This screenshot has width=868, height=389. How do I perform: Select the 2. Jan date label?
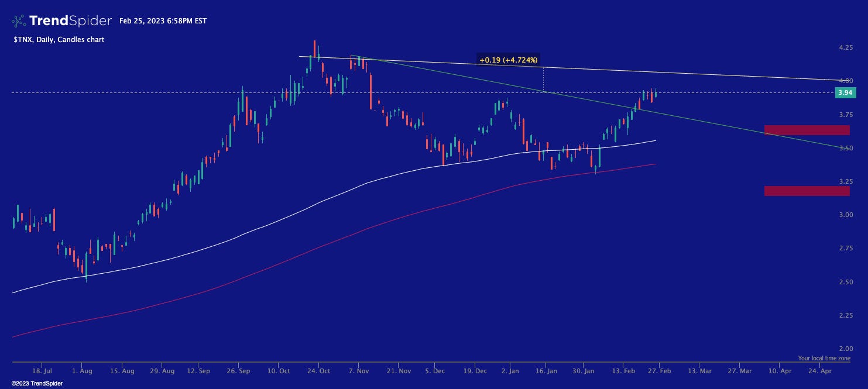511,371
